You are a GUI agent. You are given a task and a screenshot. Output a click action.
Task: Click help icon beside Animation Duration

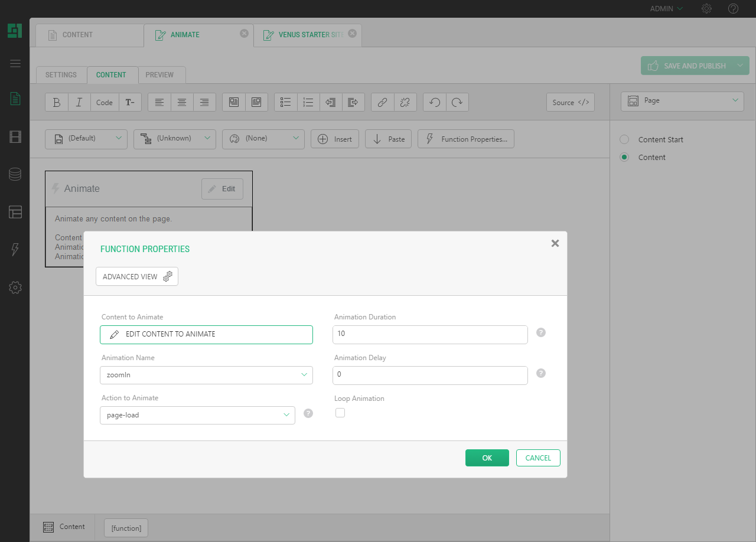541,332
